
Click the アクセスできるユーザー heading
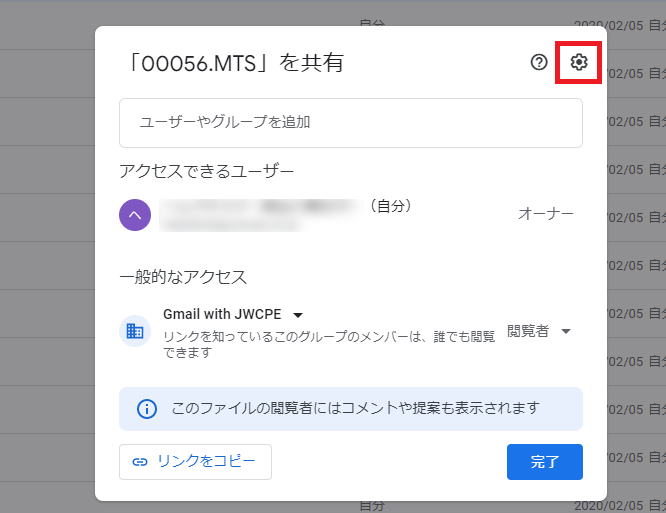tap(206, 171)
